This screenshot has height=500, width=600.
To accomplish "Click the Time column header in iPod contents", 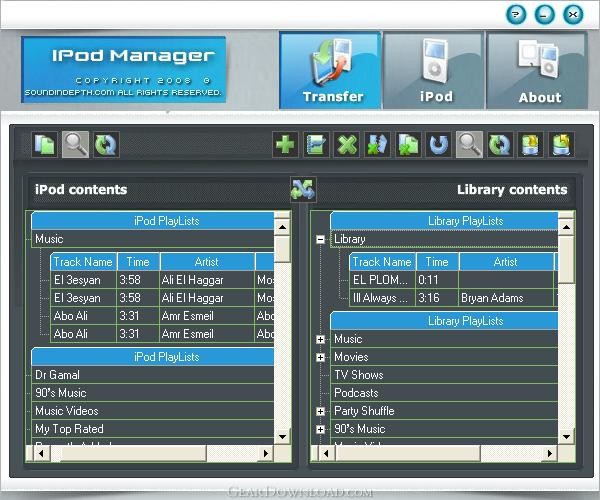I will coord(138,262).
